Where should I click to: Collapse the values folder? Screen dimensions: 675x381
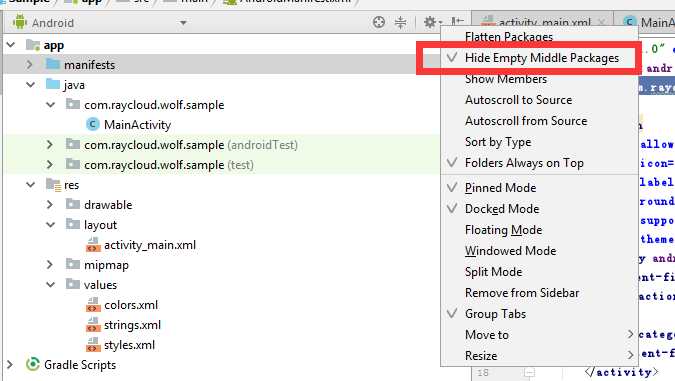tap(50, 285)
